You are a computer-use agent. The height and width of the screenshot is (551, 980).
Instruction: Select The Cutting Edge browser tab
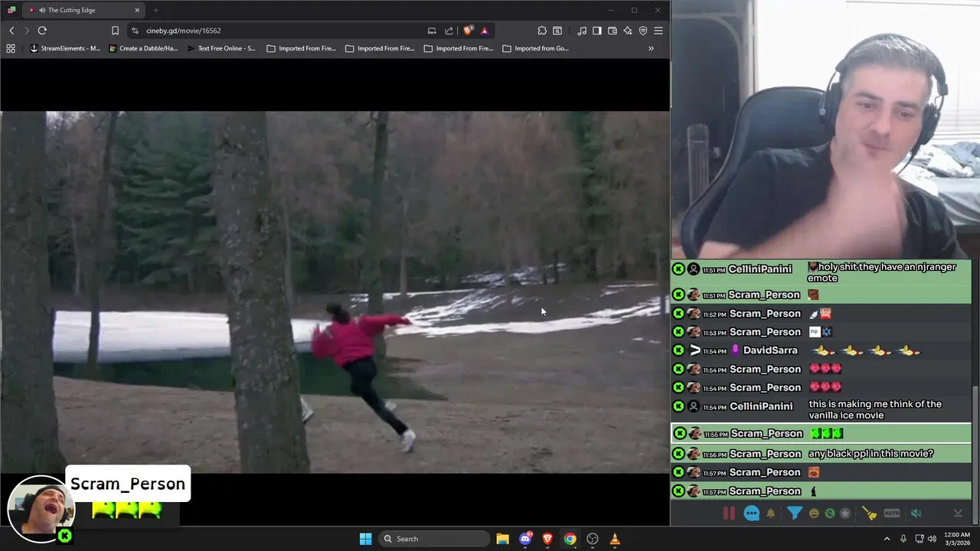(x=83, y=10)
